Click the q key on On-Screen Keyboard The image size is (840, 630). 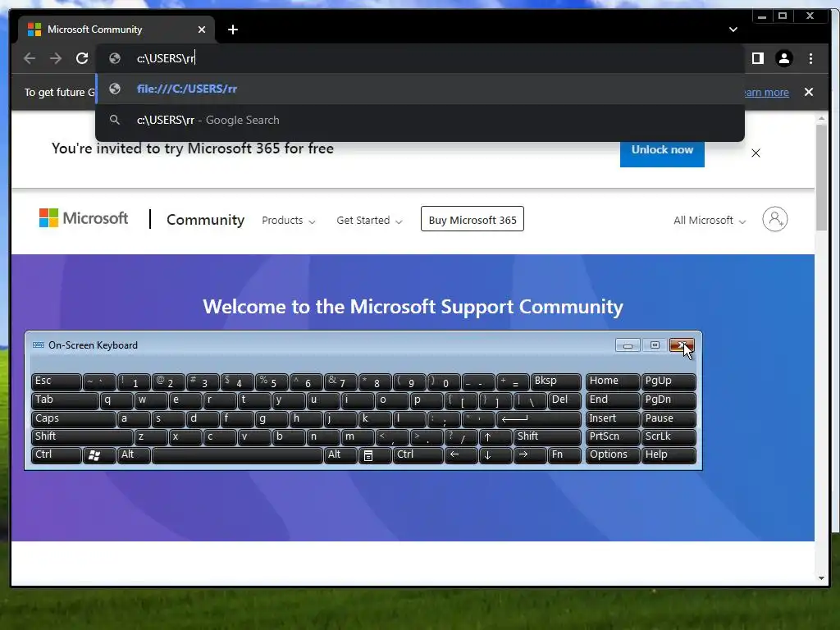116,400
